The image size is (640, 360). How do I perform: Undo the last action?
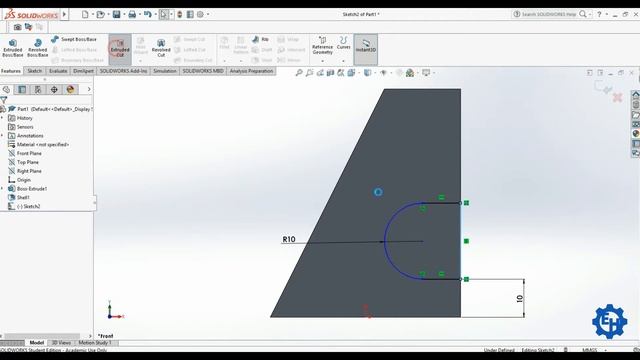(x=148, y=14)
